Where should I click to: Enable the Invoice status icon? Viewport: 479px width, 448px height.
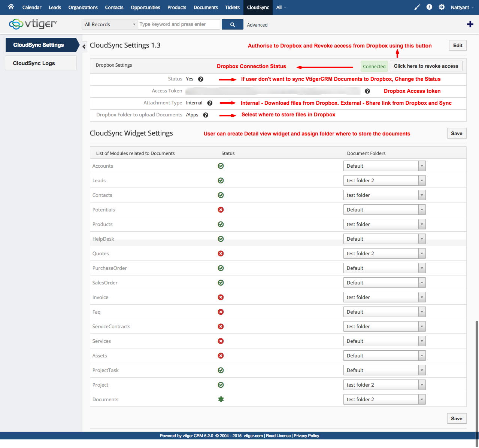coord(221,297)
